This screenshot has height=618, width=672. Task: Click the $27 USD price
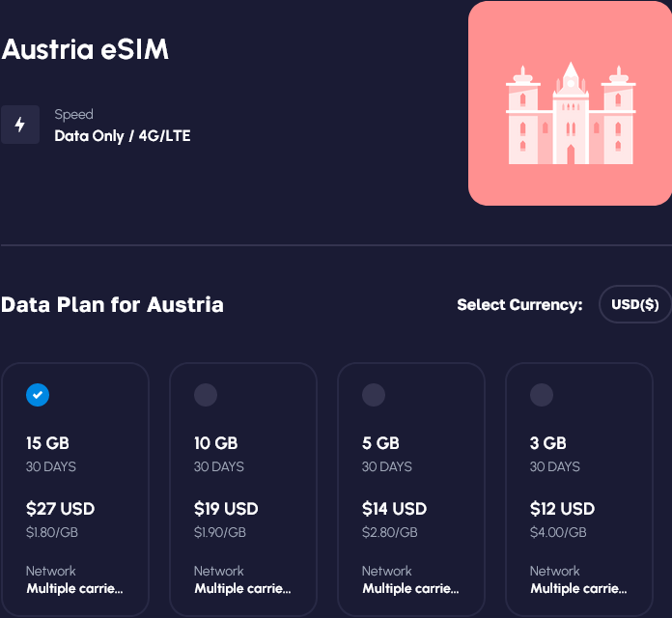point(60,509)
